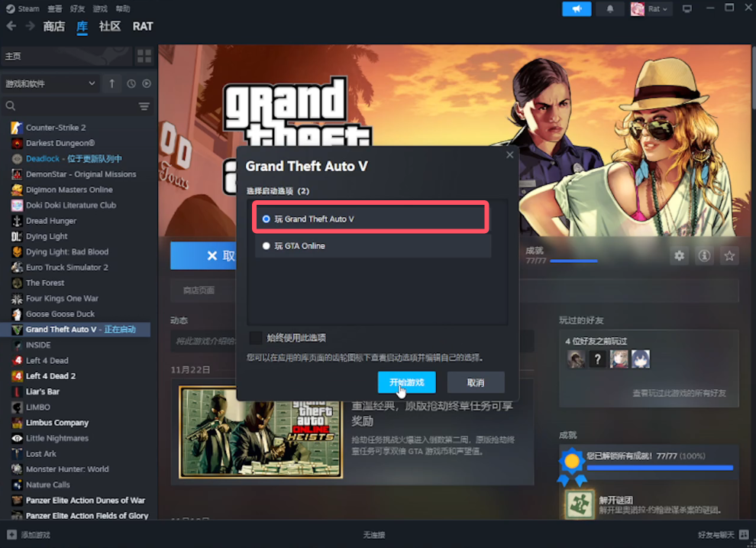The width and height of the screenshot is (756, 548).
Task: Click the 无连接 status text
Action: coord(374,534)
